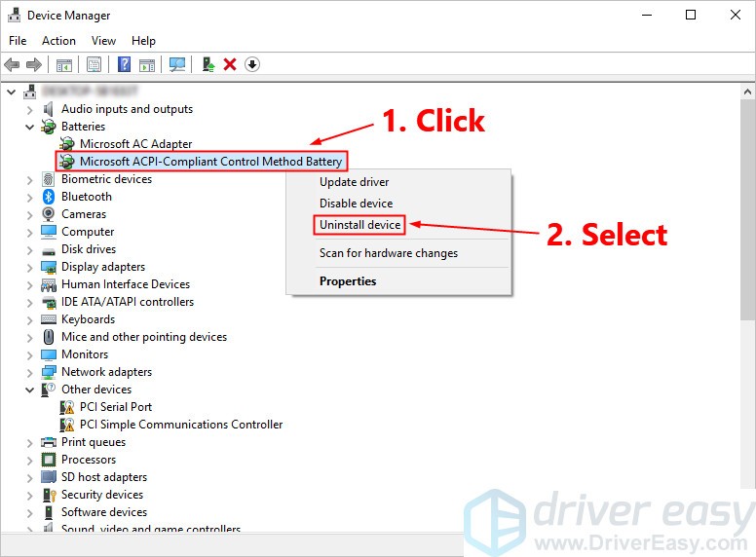Click the Mice and other pointing devices icon
Image resolution: width=756 pixels, height=557 pixels.
[49, 337]
